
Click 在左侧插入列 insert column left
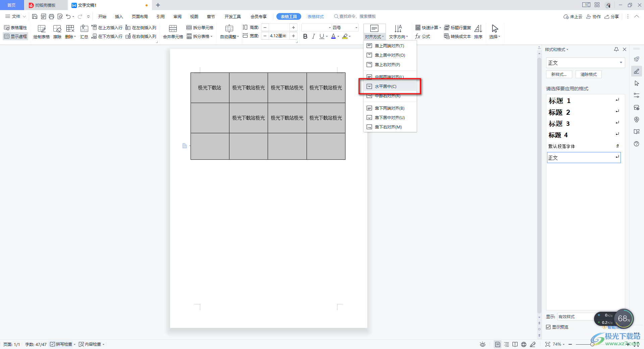coord(141,28)
